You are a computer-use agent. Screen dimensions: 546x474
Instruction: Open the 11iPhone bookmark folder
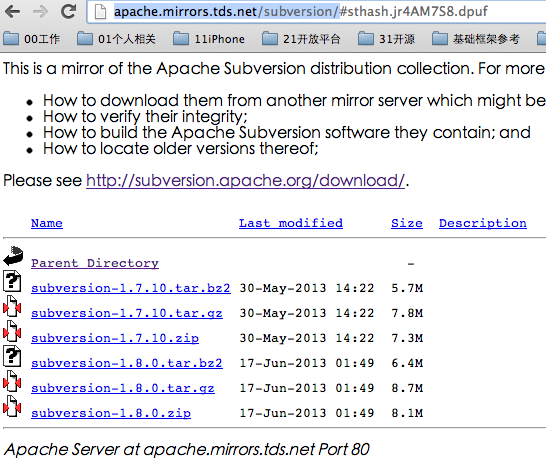click(x=209, y=39)
